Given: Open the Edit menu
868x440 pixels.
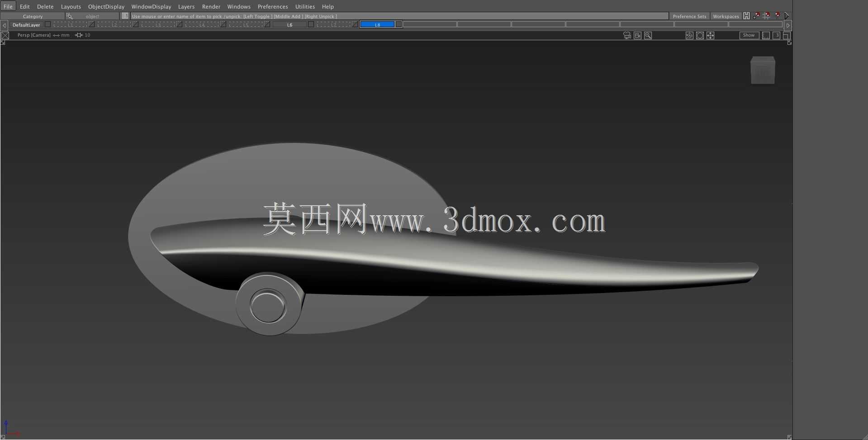Looking at the screenshot, I should 25,6.
